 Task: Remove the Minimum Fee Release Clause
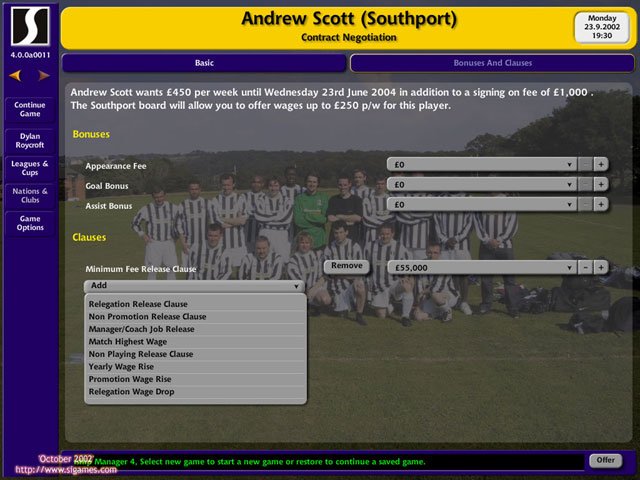pyautogui.click(x=347, y=266)
